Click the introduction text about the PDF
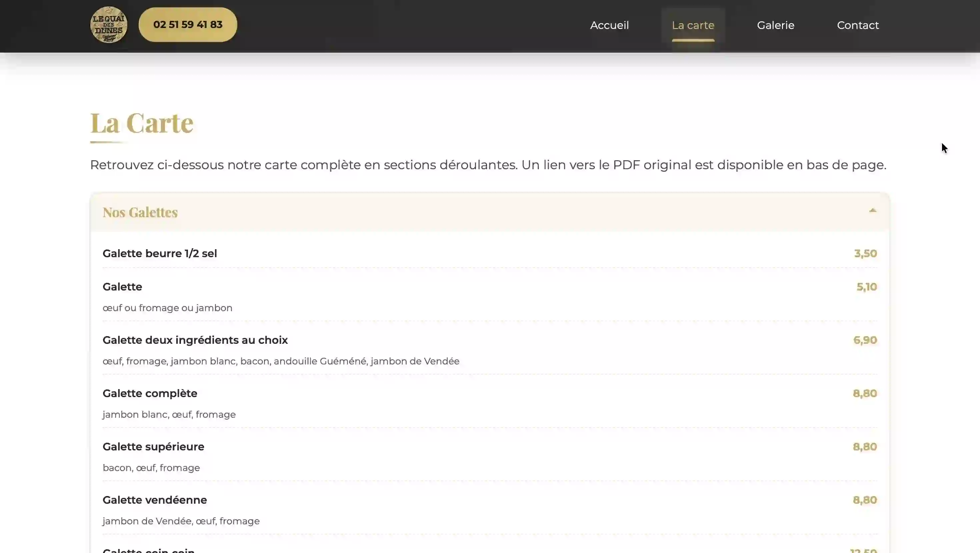This screenshot has width=980, height=553. 488,165
